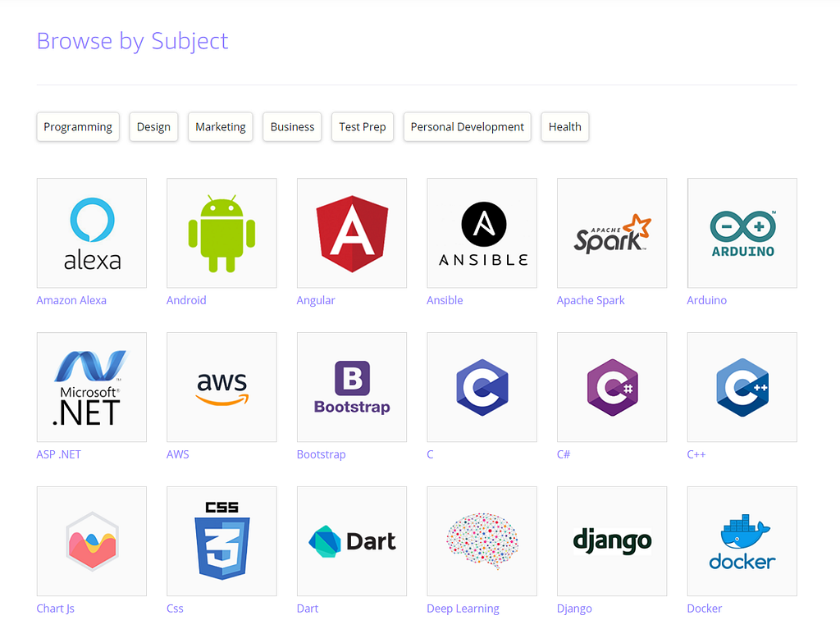
Task: Select the Dart logo tile
Action: [x=352, y=541]
